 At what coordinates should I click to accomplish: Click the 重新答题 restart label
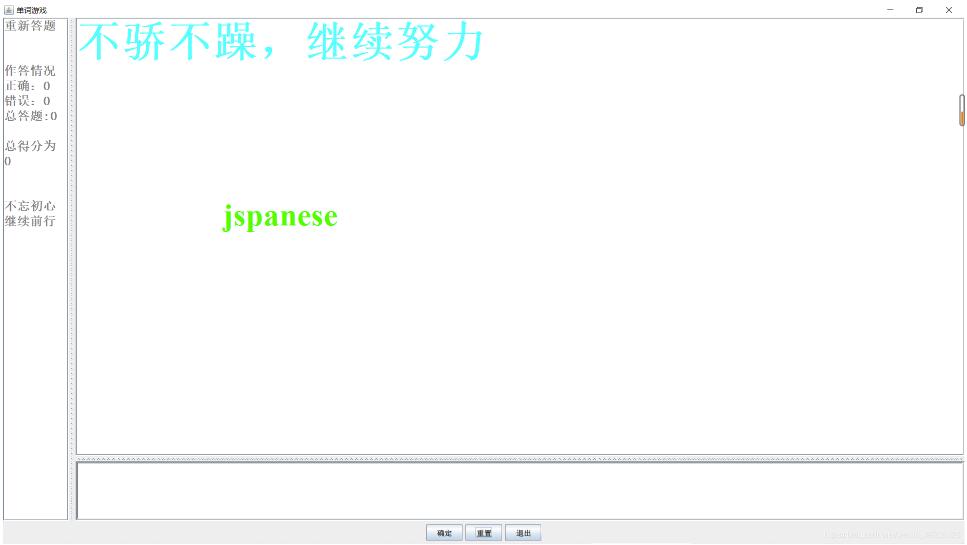tap(30, 26)
